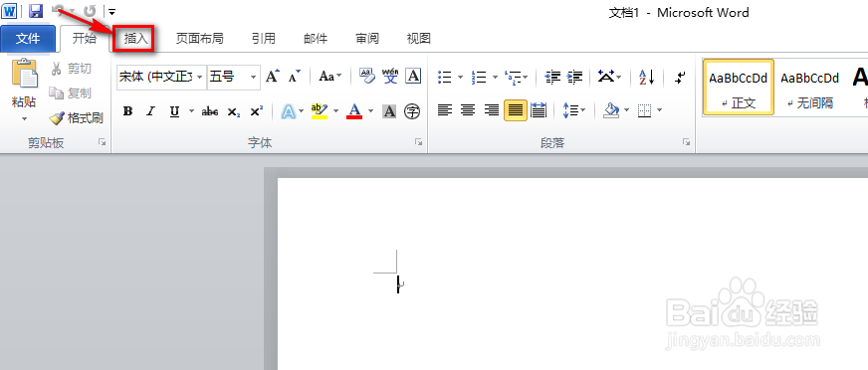Open the underline style dropdown arrow
This screenshot has height=370, width=868.
click(191, 111)
